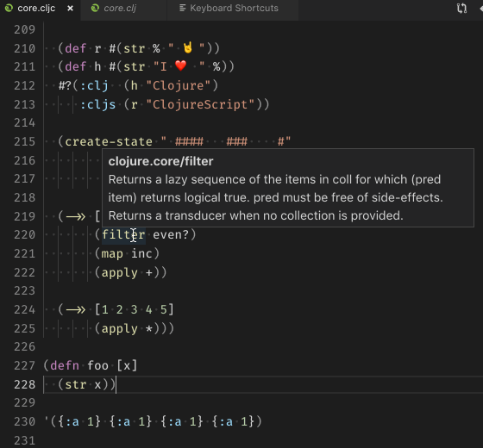483x448 pixels.
Task: Click the red heart emoji on line 211
Action: [x=180, y=65]
